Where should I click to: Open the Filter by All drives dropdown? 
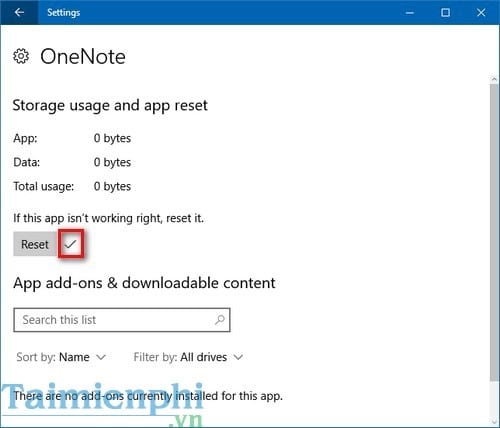pos(188,357)
